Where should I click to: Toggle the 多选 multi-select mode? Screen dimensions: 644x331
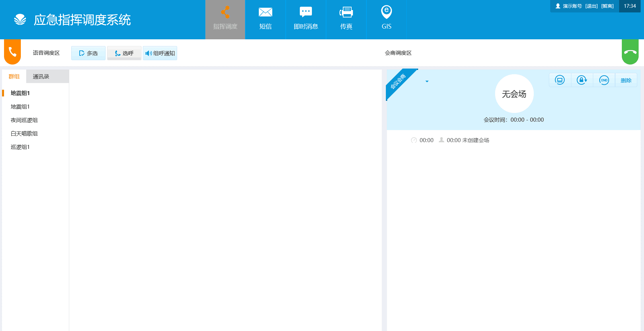[88, 53]
